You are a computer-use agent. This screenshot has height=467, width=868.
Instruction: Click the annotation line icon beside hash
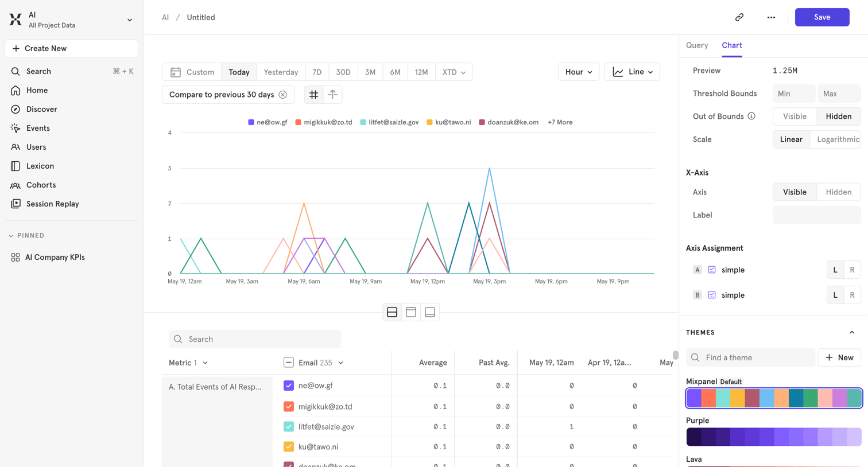click(332, 95)
